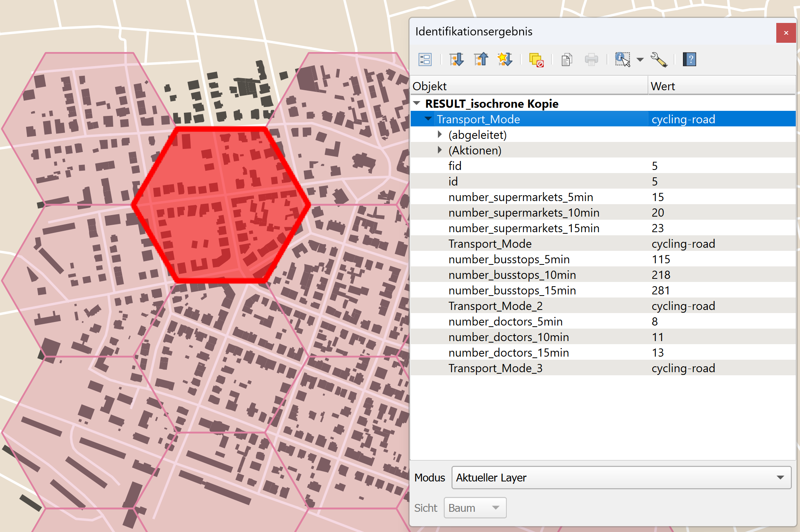Select the number_busstops_10min attribute row
Screen dimensions: 800x532
tap(512, 275)
